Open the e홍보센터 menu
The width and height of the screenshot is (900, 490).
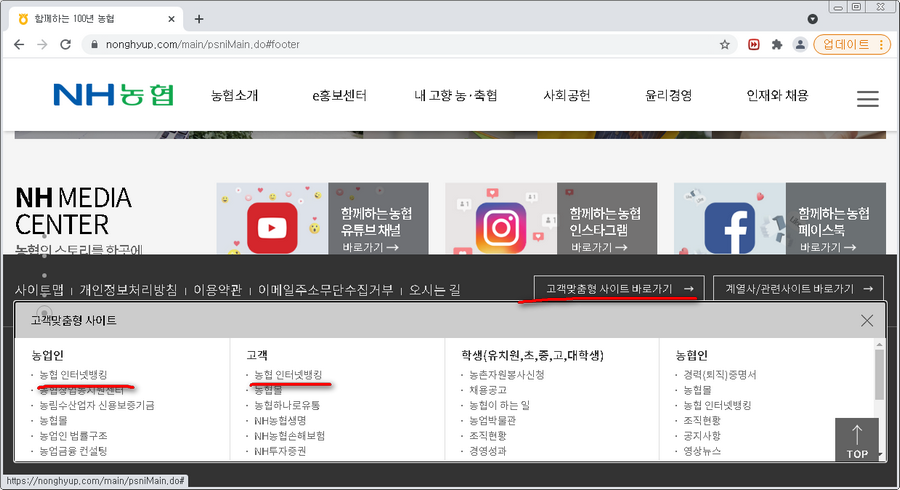[x=339, y=95]
